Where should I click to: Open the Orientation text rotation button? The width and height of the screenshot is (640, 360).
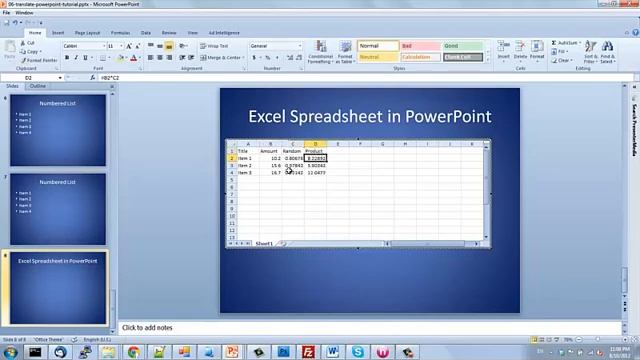183,46
